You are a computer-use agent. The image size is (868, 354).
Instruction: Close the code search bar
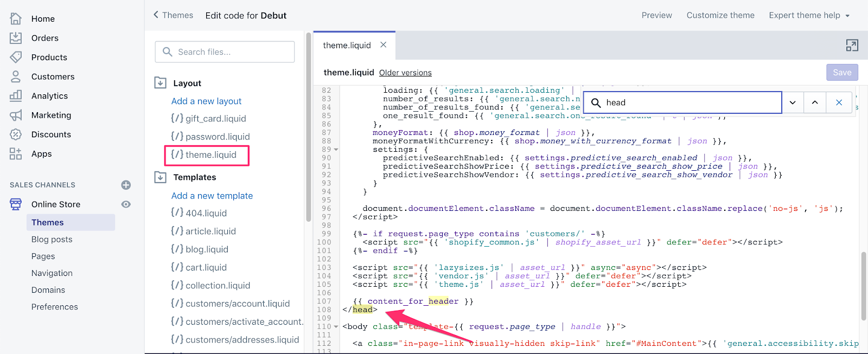839,102
